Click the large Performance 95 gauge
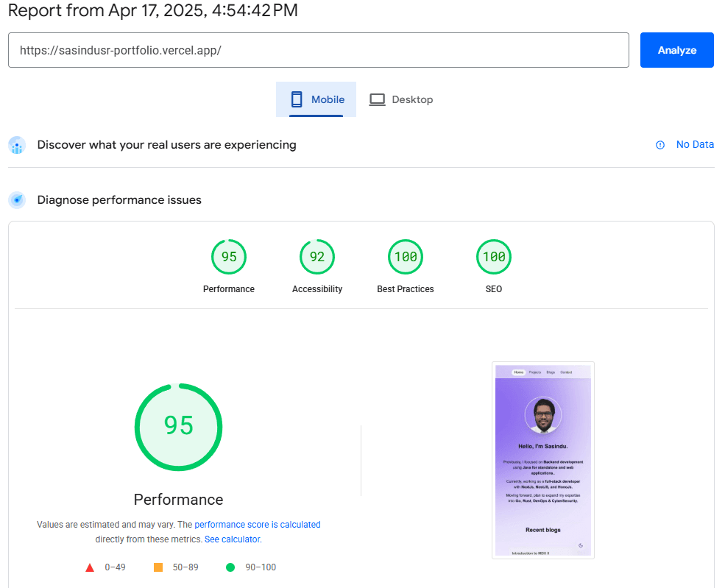The width and height of the screenshot is (725, 588). click(178, 427)
